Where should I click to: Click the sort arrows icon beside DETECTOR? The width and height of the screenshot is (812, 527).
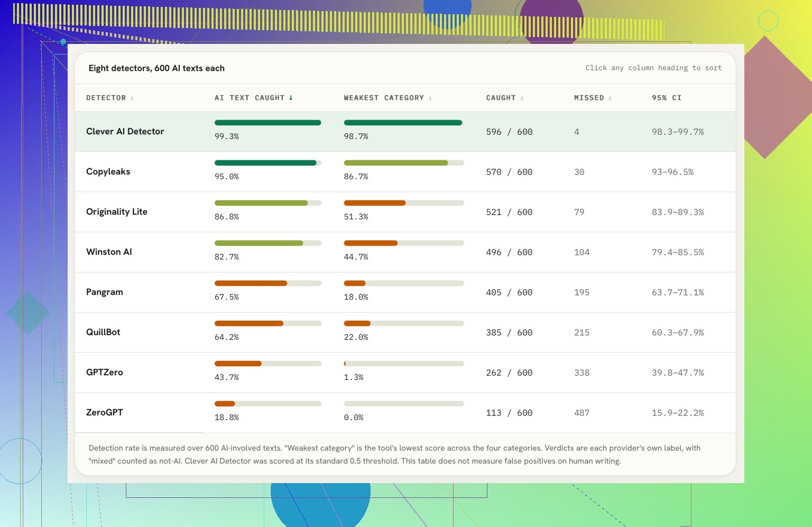[x=132, y=98]
